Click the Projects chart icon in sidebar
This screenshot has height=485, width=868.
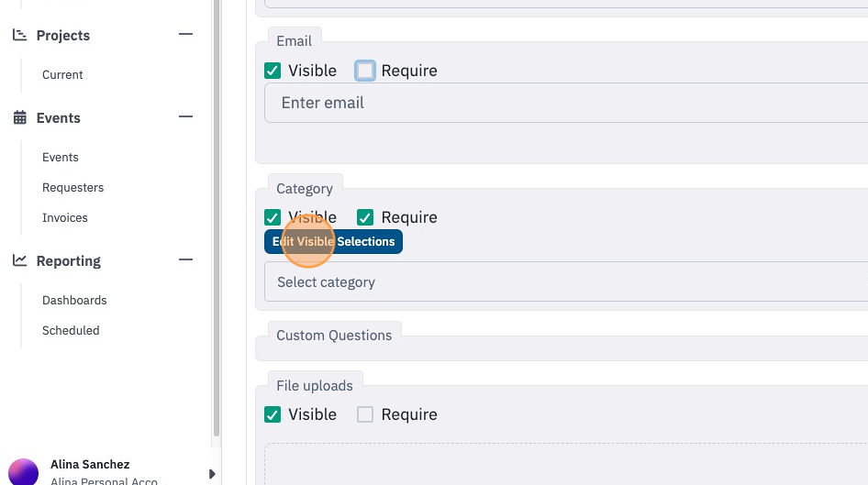(x=19, y=36)
